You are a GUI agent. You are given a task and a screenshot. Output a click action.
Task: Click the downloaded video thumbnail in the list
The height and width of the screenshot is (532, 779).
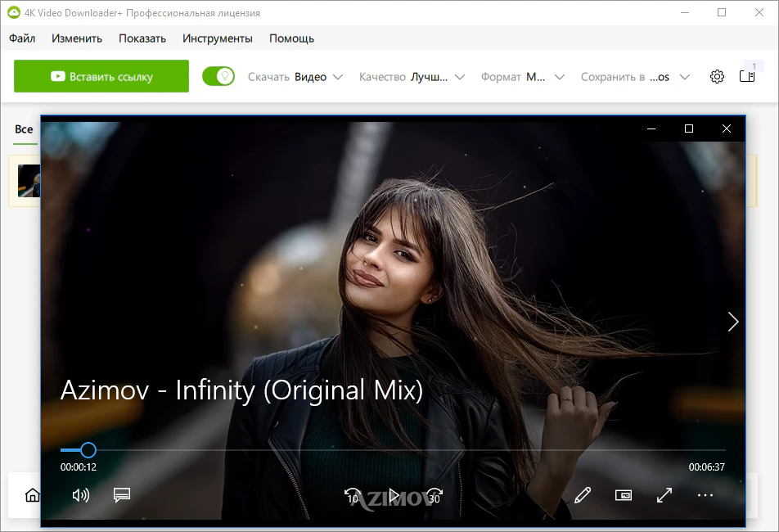(x=29, y=181)
